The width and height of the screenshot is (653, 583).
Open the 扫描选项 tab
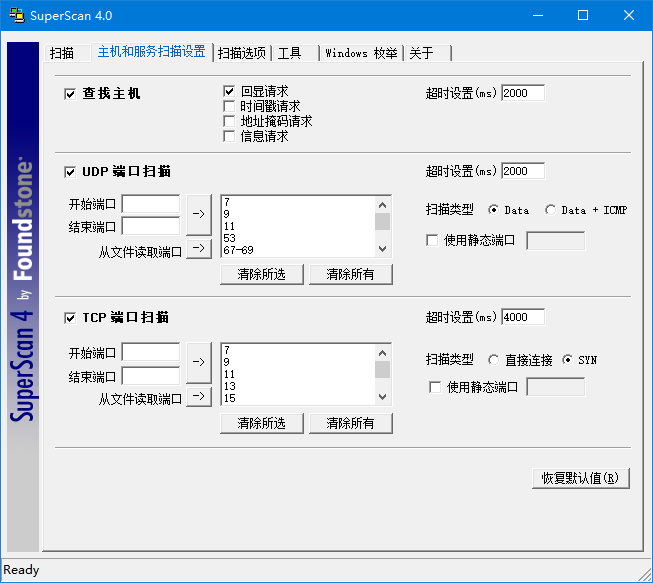click(242, 53)
